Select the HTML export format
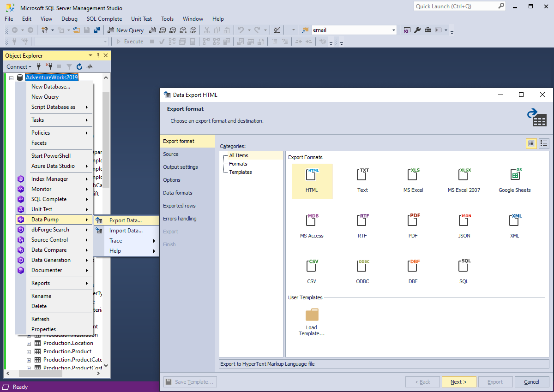 [x=312, y=180]
